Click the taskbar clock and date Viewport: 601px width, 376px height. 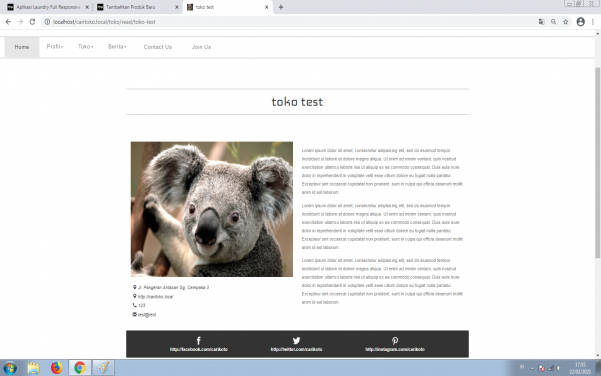tap(580, 368)
